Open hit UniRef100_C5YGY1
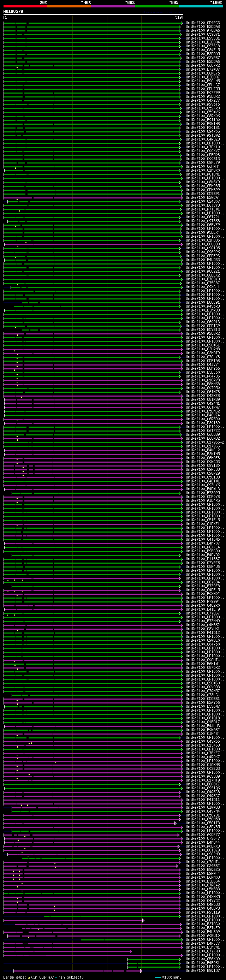The image size is (226, 980). coord(202,34)
